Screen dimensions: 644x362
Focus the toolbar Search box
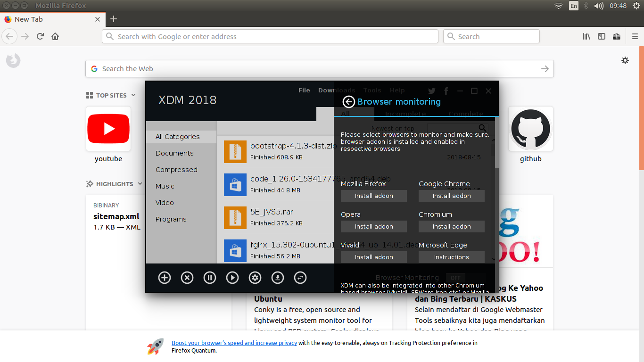[x=491, y=36]
